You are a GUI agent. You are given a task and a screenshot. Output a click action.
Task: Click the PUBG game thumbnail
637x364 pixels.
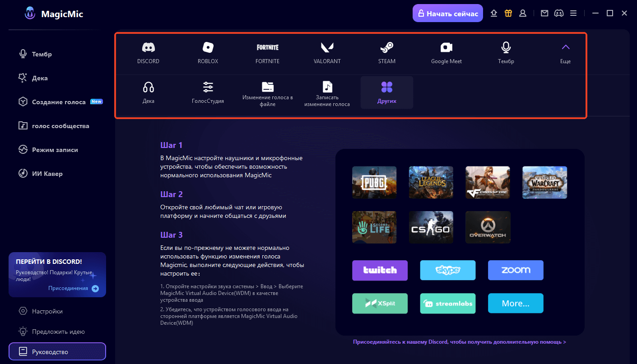[374, 182]
